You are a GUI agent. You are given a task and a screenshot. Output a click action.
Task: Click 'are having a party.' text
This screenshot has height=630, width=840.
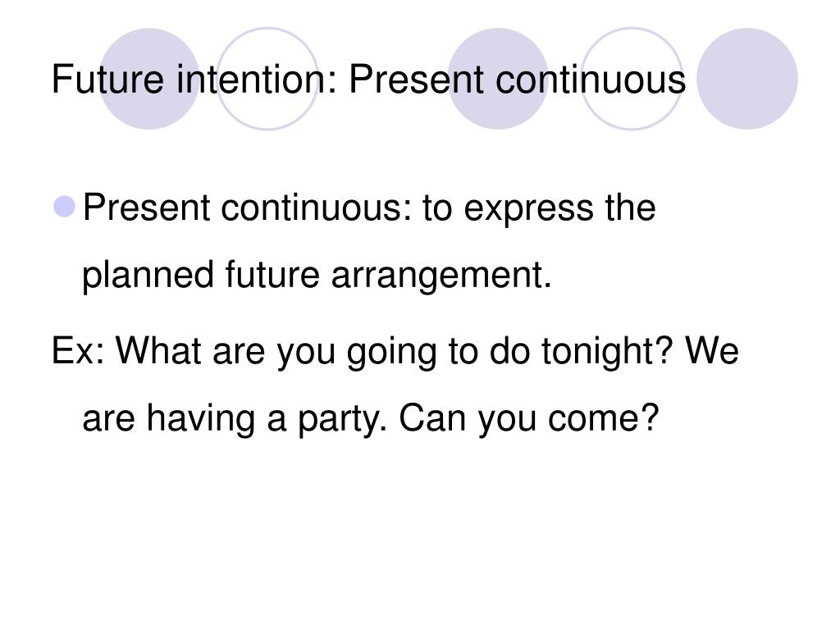234,419
